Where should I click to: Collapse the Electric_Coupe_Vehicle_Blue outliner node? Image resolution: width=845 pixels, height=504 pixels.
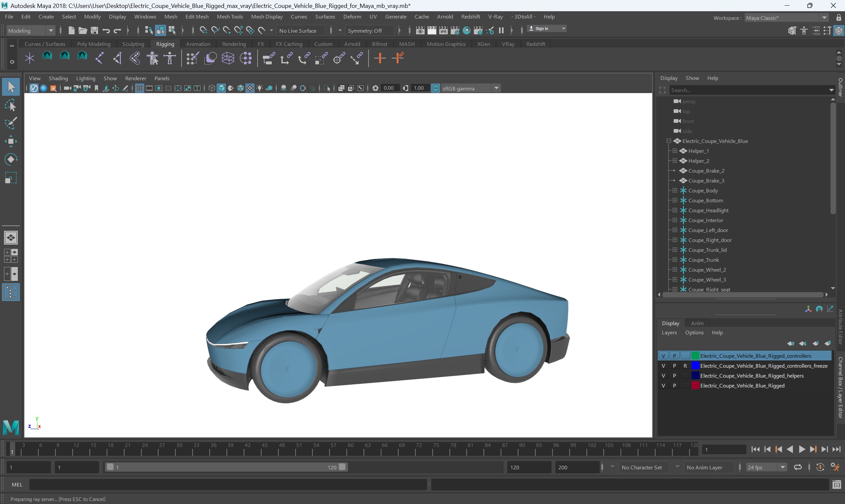point(669,141)
